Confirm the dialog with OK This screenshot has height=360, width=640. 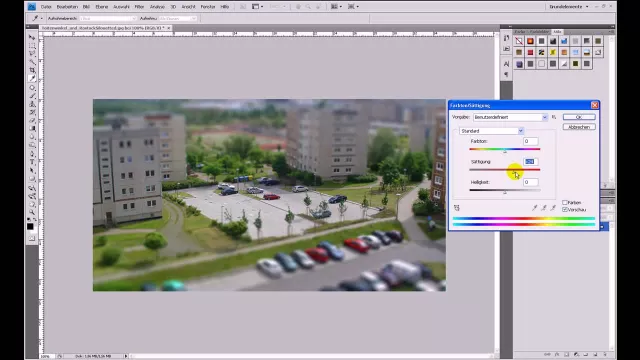tap(579, 117)
